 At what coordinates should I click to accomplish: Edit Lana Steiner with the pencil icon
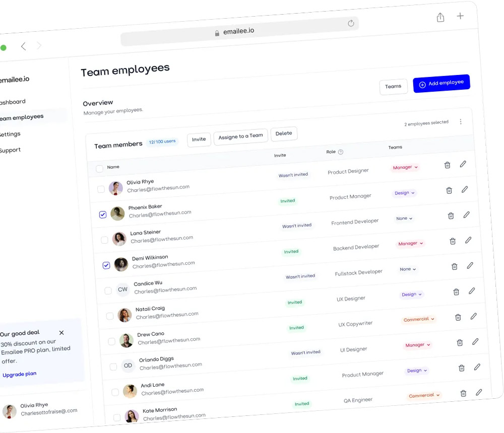(467, 214)
